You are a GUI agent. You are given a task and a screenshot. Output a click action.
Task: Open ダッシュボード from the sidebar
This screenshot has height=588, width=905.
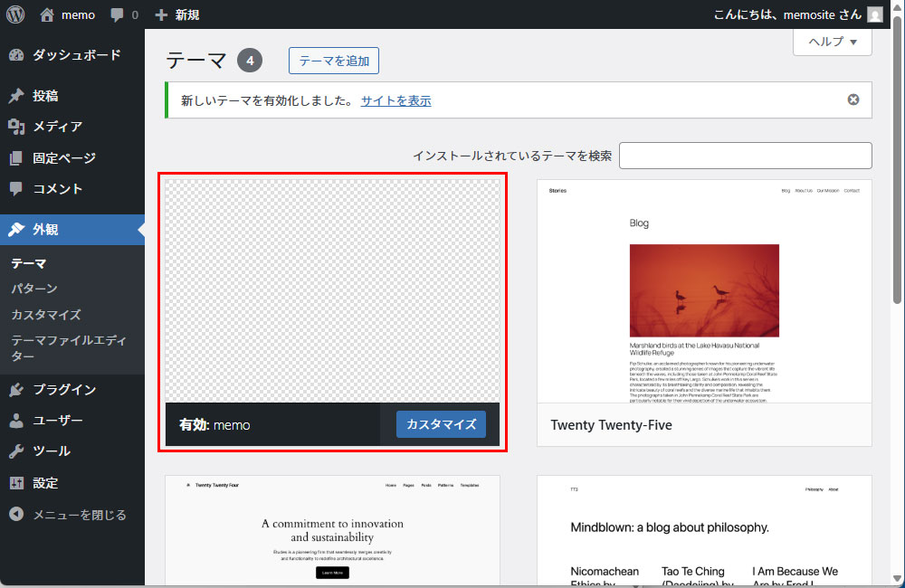click(76, 55)
